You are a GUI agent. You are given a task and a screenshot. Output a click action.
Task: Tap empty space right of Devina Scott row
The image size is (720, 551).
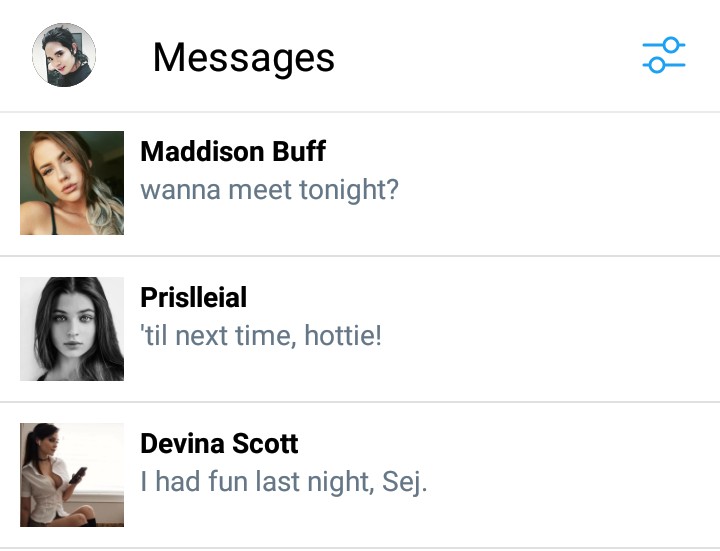click(x=560, y=475)
